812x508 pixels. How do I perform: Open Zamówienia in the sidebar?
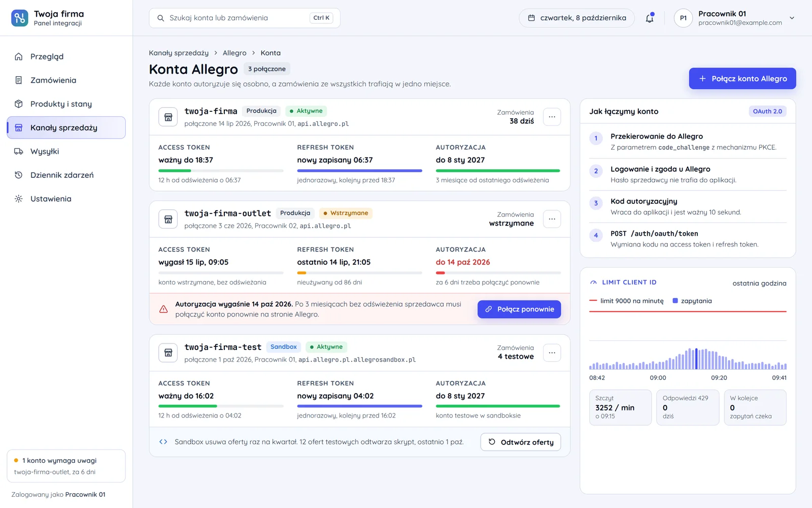(66, 80)
